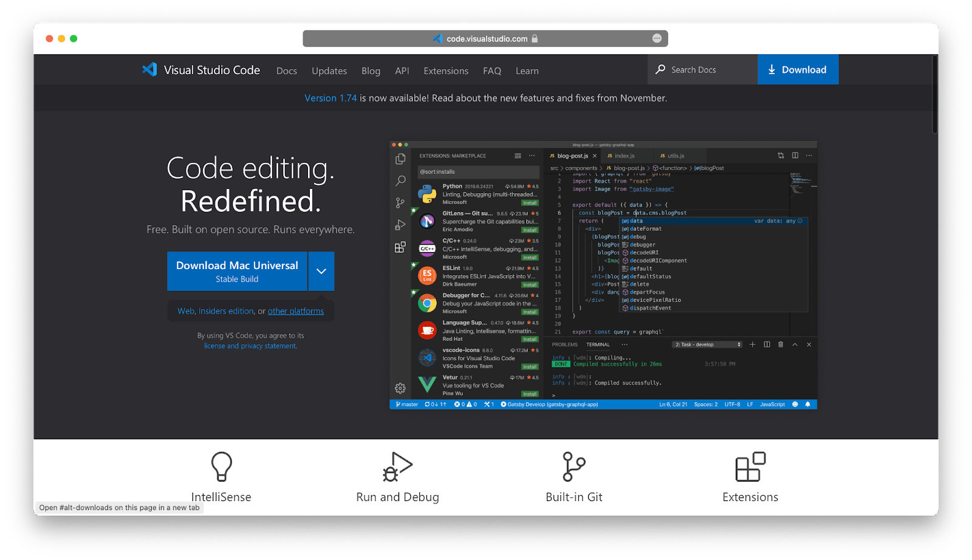Image resolution: width=972 pixels, height=560 pixels.
Task: Toggle the terminal panel maximize chevron
Action: (795, 344)
